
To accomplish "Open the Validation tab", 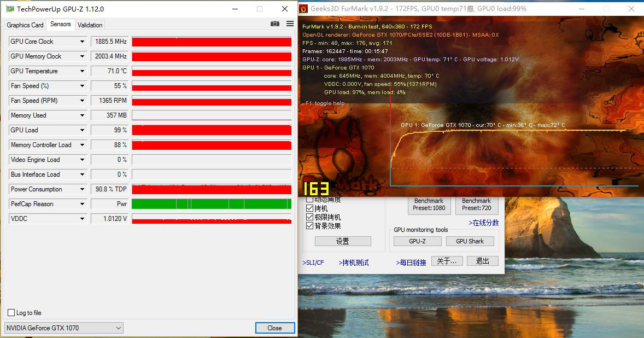I will [90, 25].
